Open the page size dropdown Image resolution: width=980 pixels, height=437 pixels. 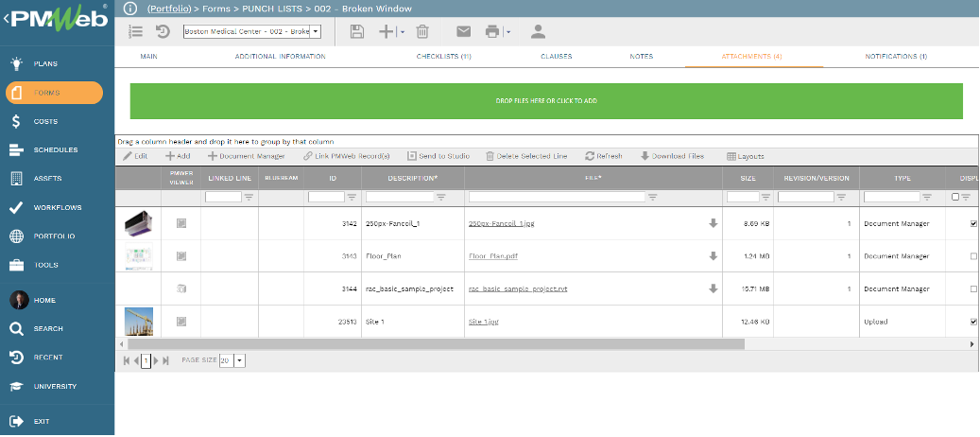240,360
